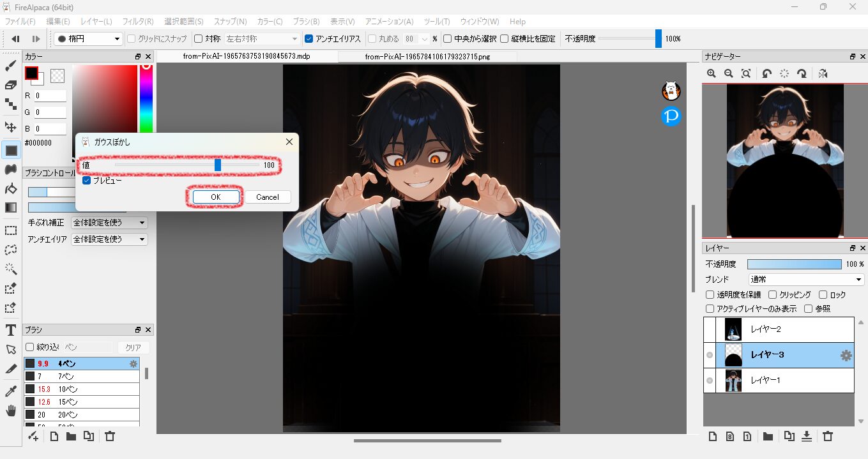The width and height of the screenshot is (868, 459).
Task: Open the フィルタ(R) menu
Action: 137,22
